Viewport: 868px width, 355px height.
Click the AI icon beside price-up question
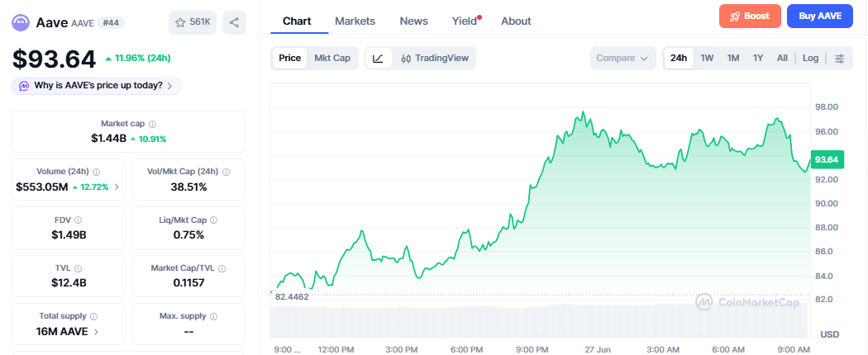[x=24, y=86]
